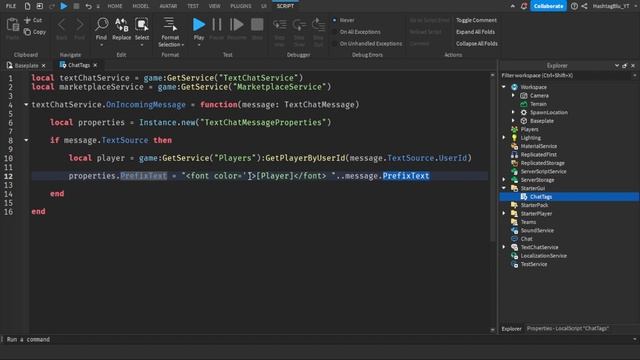Screen dimensions: 640x360
Task: Collapse the code fold at line 8
Action: pyautogui.click(x=26, y=140)
